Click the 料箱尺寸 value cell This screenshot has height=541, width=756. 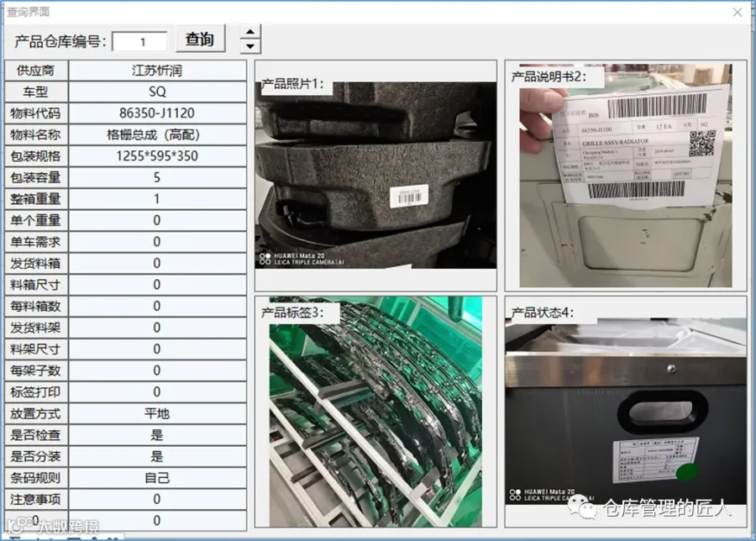point(157,285)
